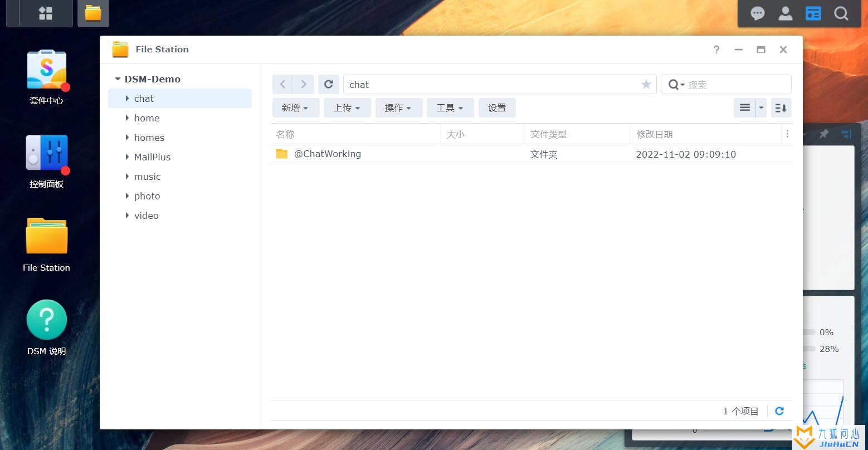Sort by the 名称 (Name) column header
The image size is (868, 450).
point(355,134)
